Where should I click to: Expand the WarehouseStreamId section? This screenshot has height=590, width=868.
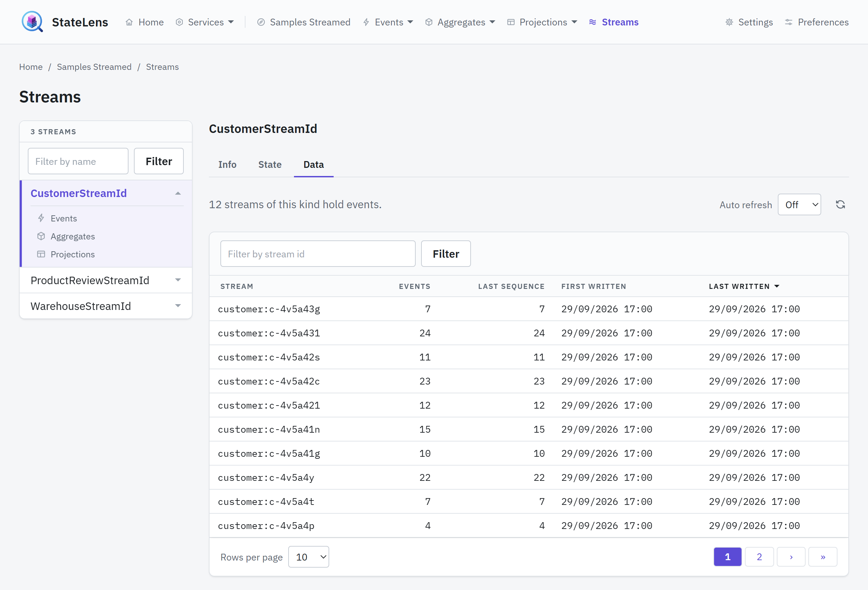pyautogui.click(x=178, y=306)
